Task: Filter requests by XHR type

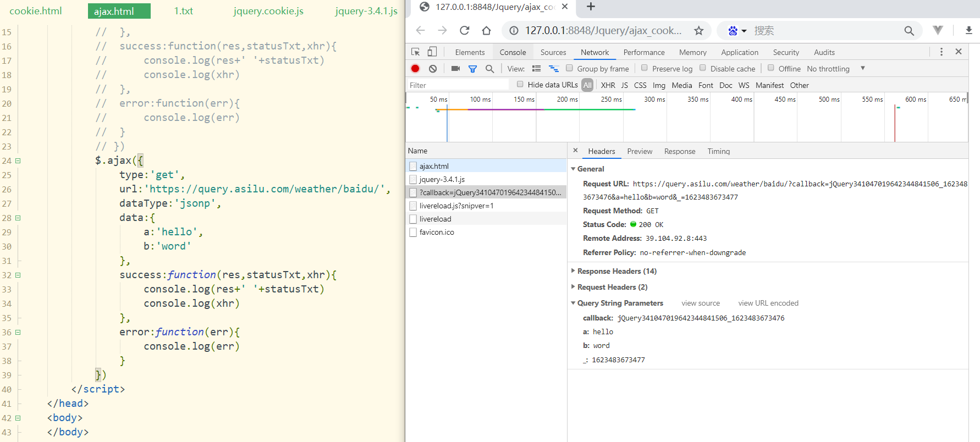Action: (608, 85)
